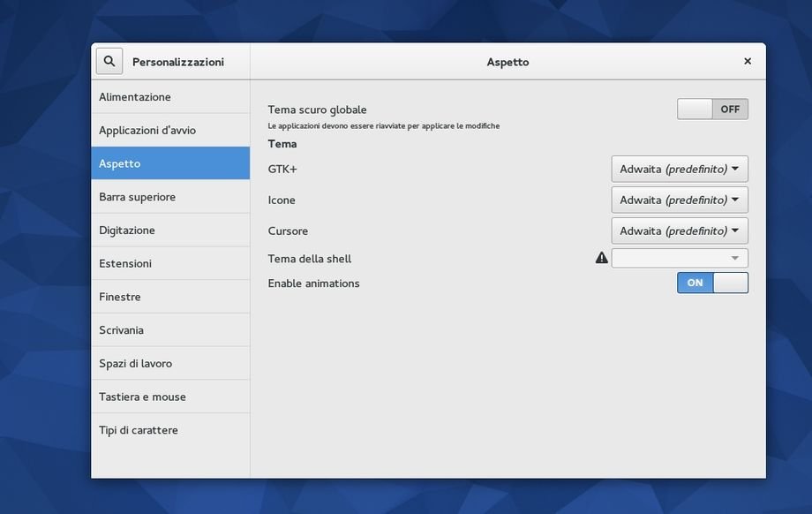Click the search magnifier icon
Image resolution: width=812 pixels, height=514 pixels.
(x=109, y=61)
